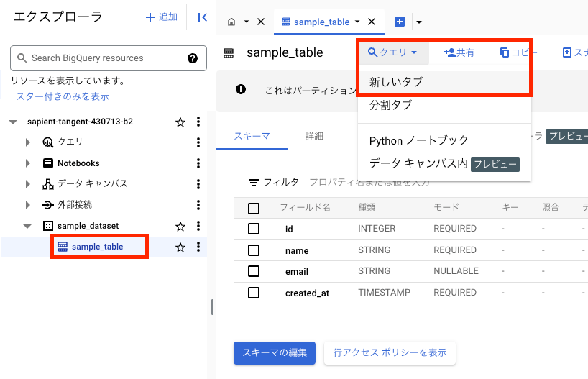This screenshot has height=379, width=588.
Task: Switch to the 詳細 tab
Action: (314, 136)
